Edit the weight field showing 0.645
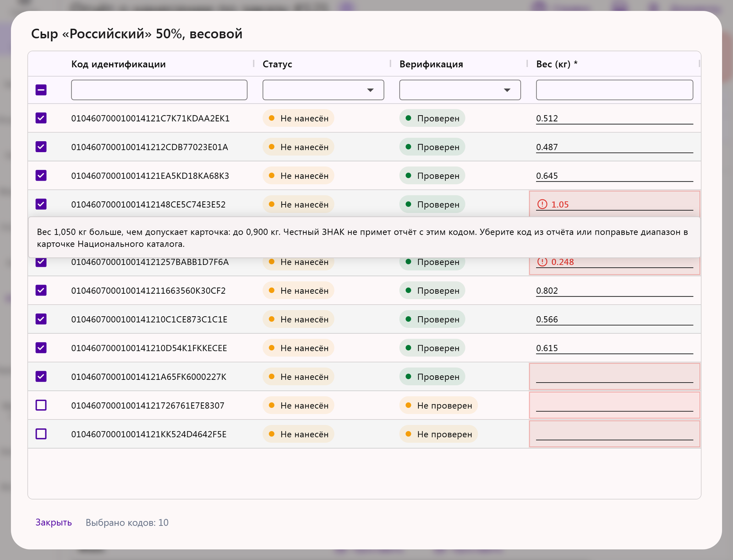Viewport: 733px width, 560px height. [614, 176]
